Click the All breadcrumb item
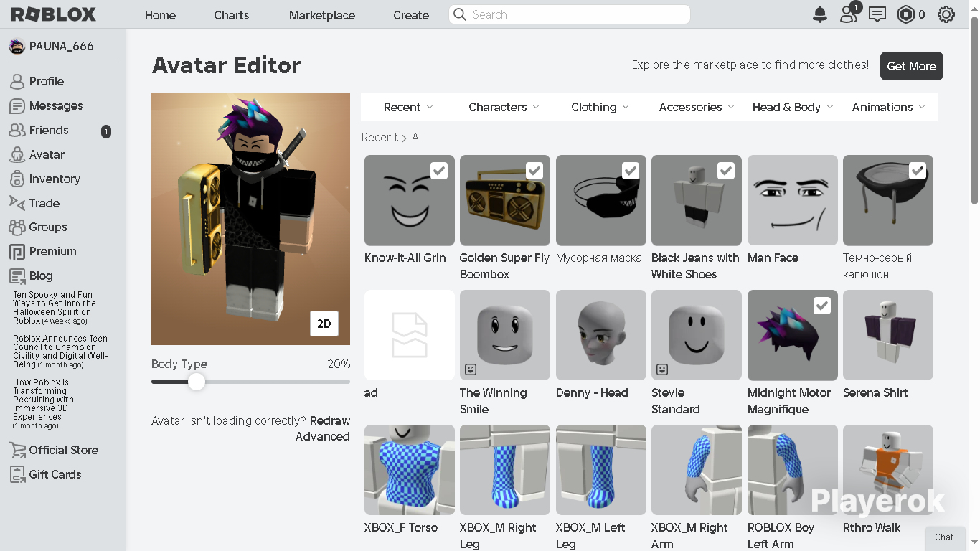 click(418, 137)
